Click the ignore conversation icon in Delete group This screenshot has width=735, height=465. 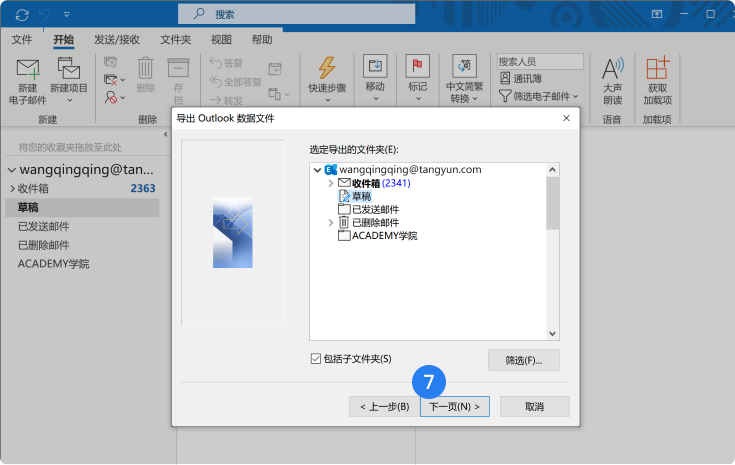point(111,62)
